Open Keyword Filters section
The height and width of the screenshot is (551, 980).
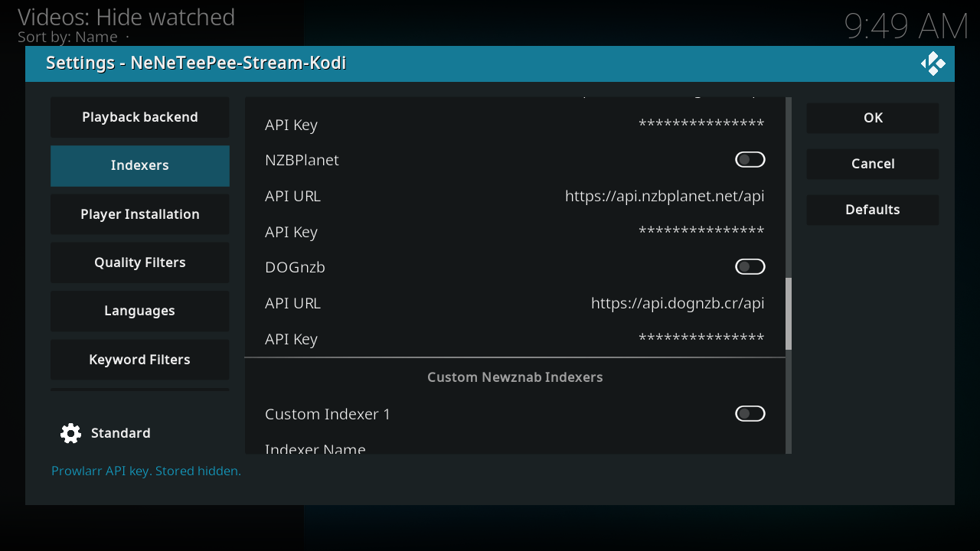click(140, 360)
